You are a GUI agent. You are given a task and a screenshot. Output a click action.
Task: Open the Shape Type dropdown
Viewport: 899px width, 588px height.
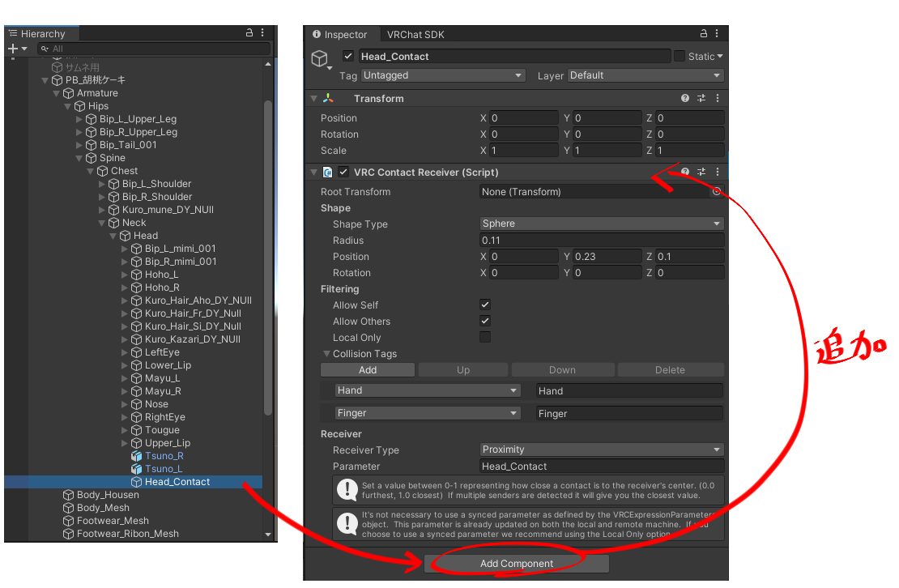click(602, 224)
